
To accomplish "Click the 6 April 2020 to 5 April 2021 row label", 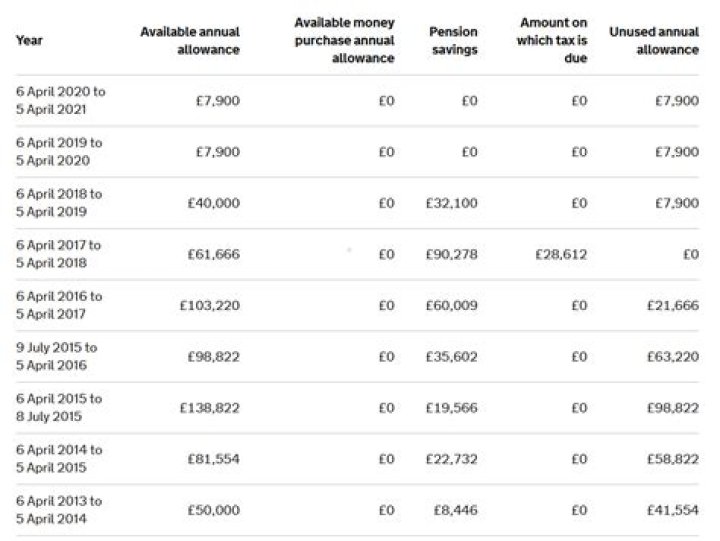I will tap(61, 101).
